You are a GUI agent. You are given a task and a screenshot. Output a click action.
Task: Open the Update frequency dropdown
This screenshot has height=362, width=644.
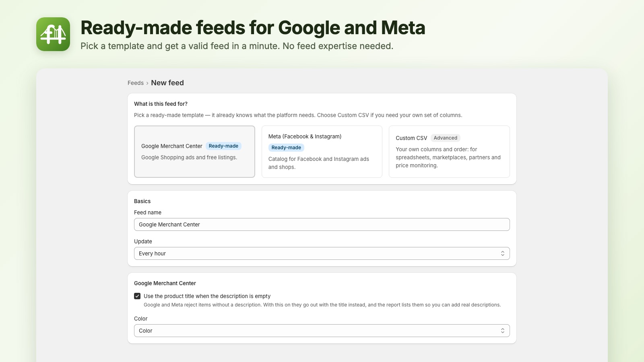click(322, 253)
